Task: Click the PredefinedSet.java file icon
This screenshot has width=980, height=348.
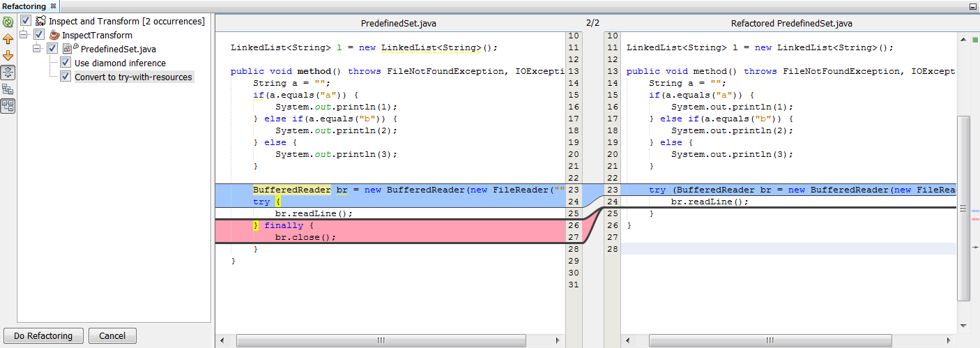Action: (68, 49)
